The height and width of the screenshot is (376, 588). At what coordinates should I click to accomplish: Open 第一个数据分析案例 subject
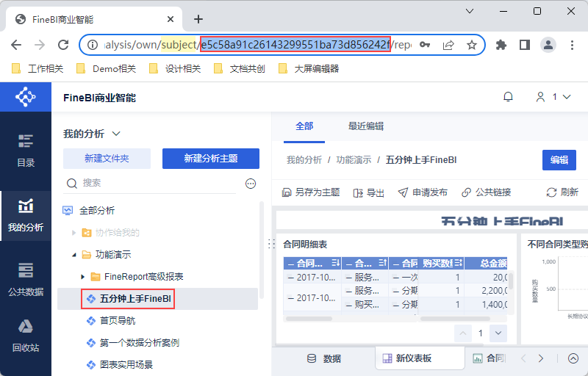(x=133, y=343)
